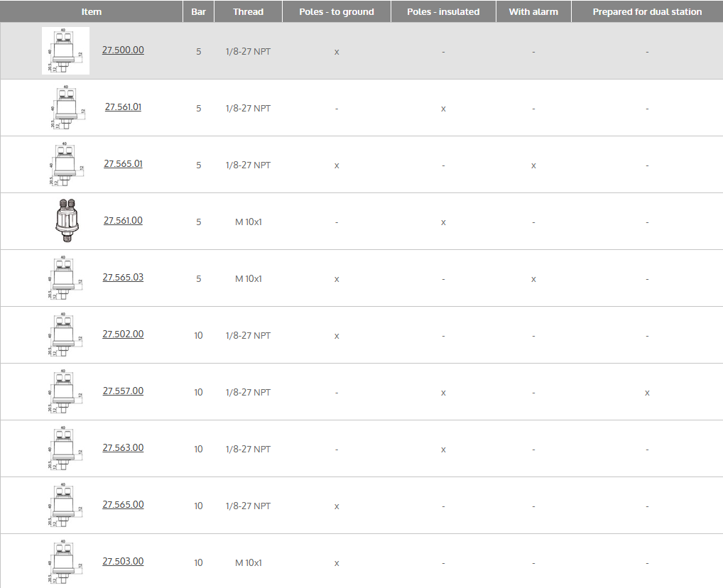Click the With alarm column header
723x588 pixels.
533,11
